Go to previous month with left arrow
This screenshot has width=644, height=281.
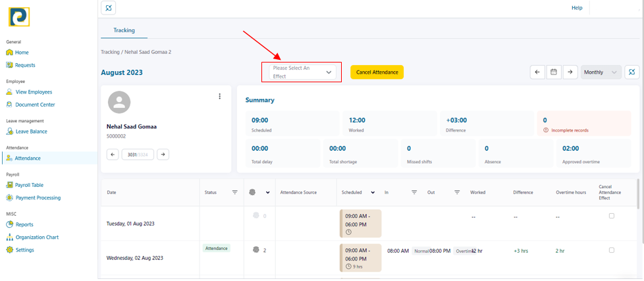click(537, 72)
